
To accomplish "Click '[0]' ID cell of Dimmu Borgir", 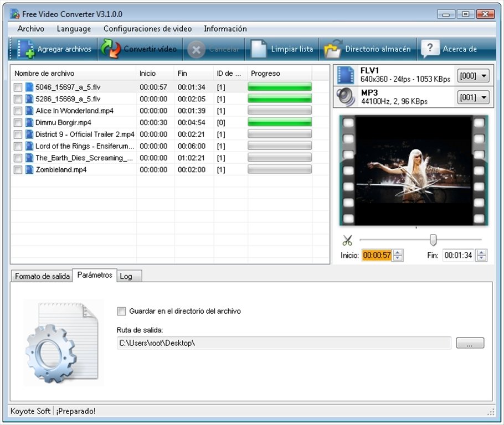I will pyautogui.click(x=221, y=123).
